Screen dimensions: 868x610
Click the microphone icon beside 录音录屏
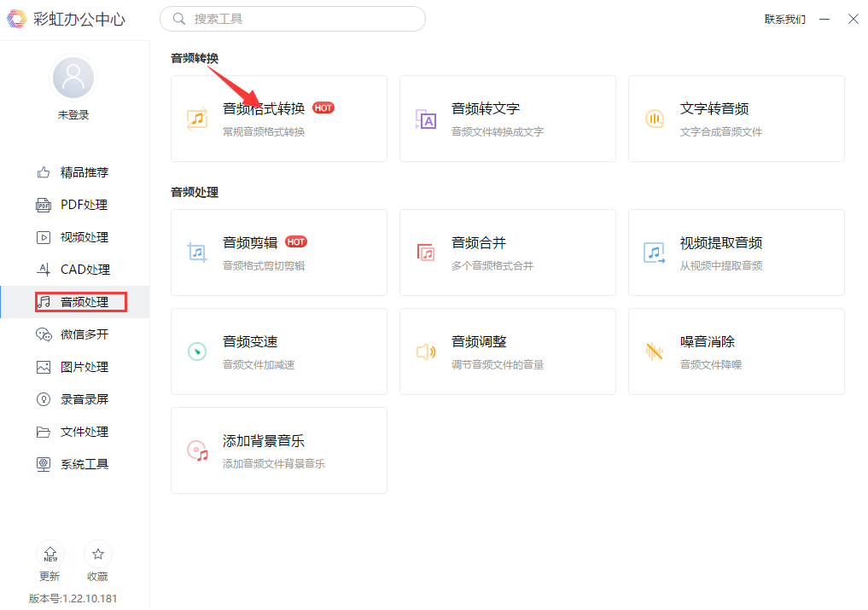click(x=44, y=399)
